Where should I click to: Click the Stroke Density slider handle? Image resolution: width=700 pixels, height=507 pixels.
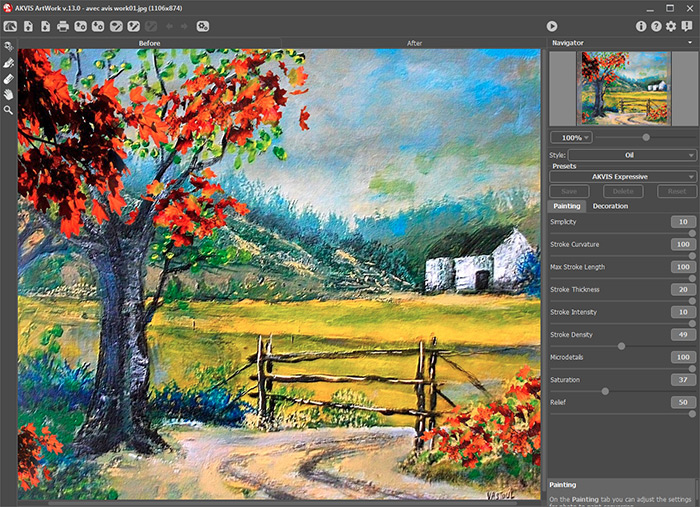[x=621, y=346]
